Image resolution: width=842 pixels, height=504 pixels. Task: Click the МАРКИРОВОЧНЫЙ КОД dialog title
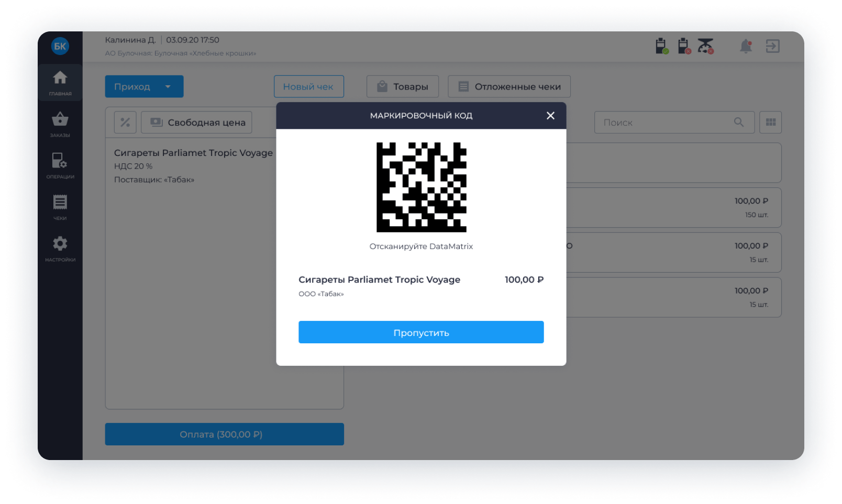pyautogui.click(x=421, y=116)
